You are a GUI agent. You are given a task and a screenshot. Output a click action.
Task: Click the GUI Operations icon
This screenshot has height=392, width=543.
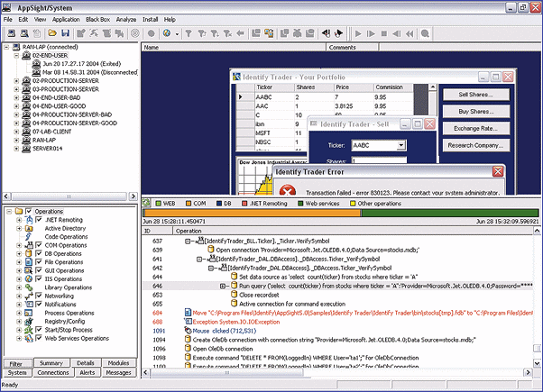click(29, 270)
